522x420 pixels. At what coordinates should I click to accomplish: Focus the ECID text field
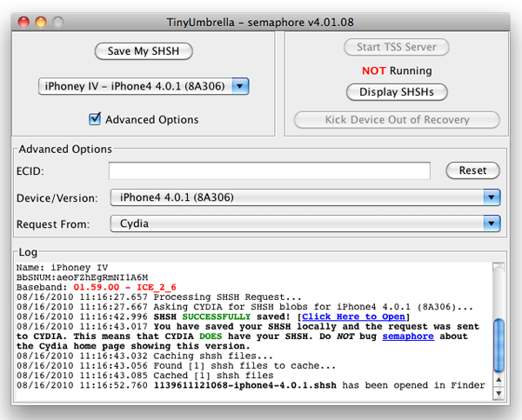270,170
